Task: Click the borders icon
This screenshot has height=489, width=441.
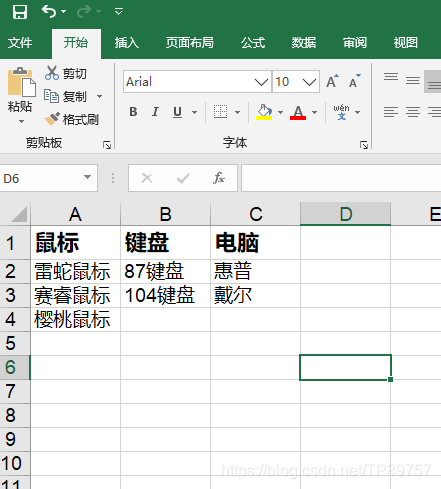Action: click(x=220, y=112)
